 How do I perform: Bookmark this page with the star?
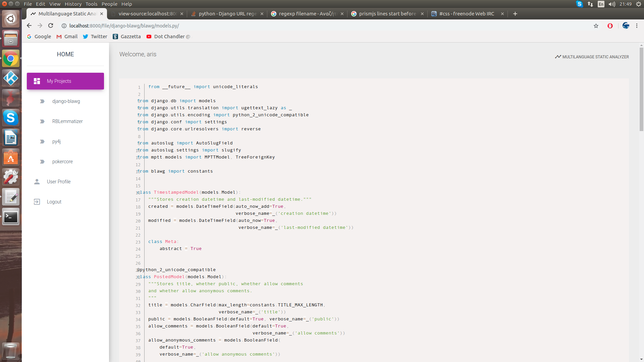596,26
